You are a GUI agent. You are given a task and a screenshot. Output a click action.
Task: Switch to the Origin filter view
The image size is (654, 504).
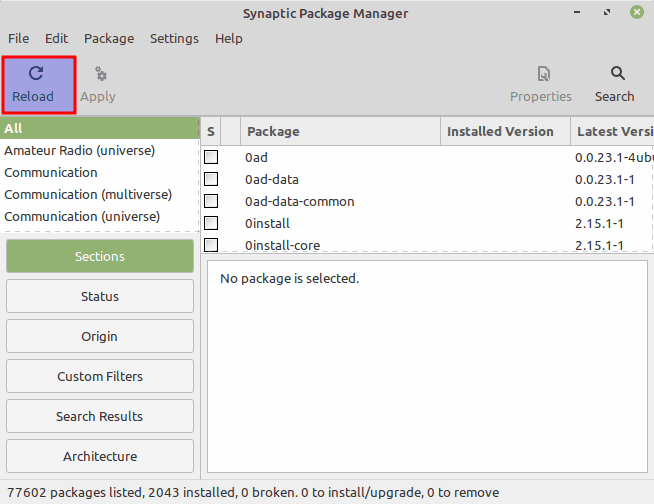(100, 336)
